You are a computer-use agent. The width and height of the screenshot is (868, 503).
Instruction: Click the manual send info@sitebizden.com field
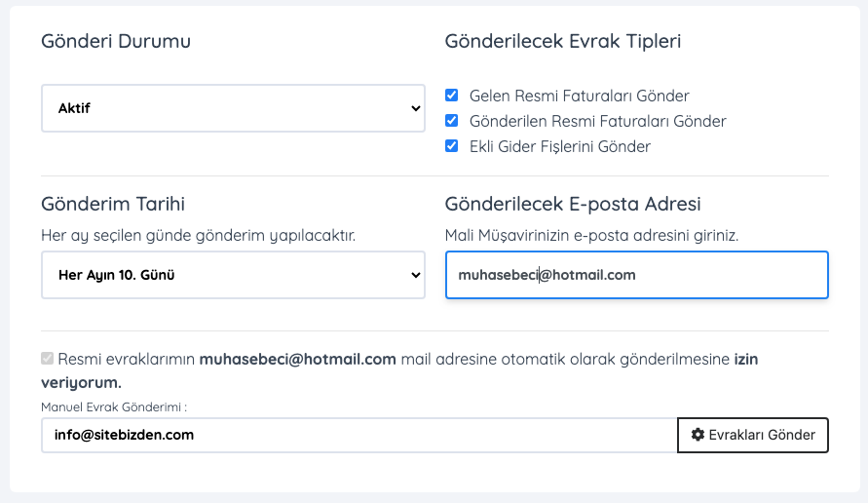tap(359, 435)
